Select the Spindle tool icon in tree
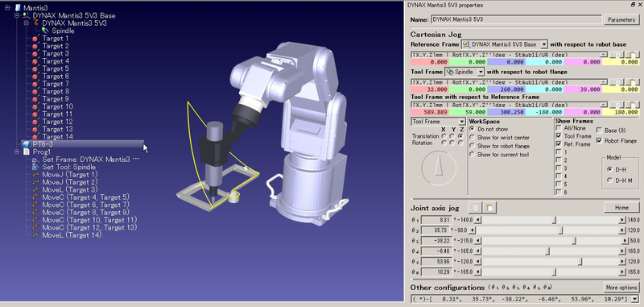The height and width of the screenshot is (307, 644). point(45,31)
